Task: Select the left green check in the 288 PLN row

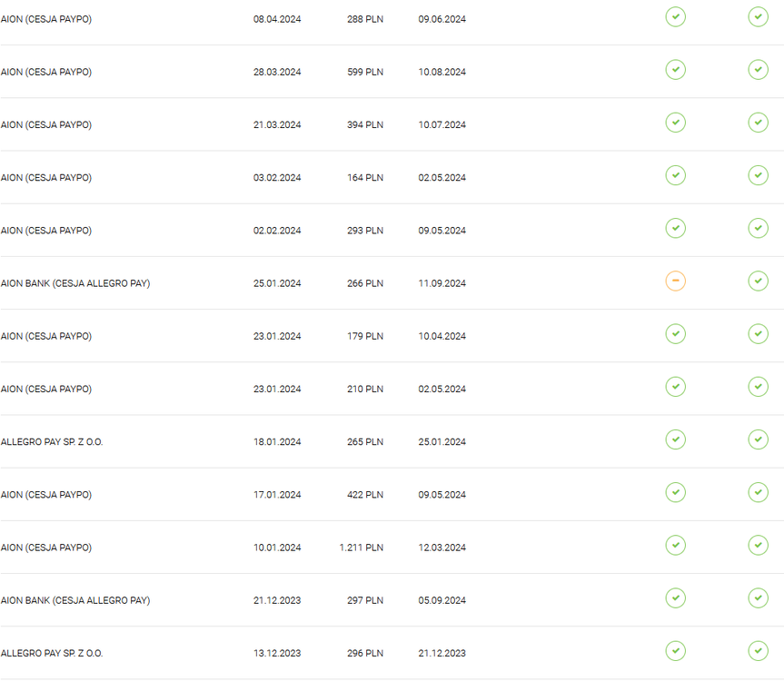Action: (x=675, y=17)
